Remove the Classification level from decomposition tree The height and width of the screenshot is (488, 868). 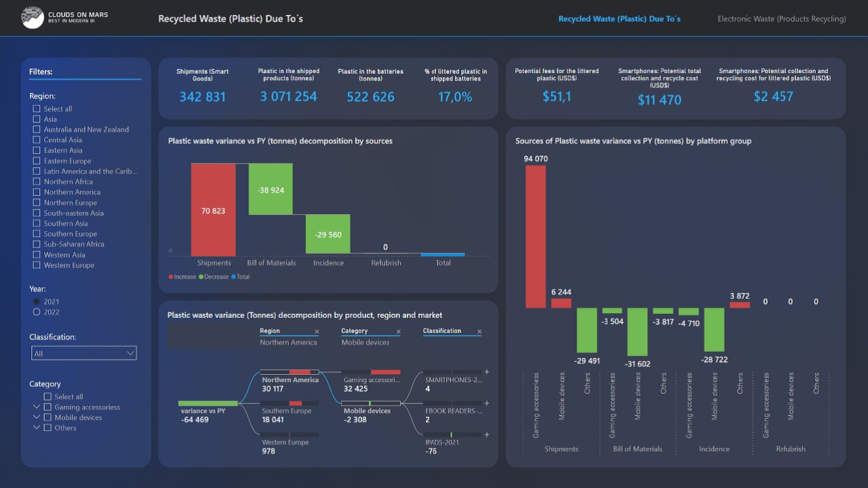tap(479, 332)
